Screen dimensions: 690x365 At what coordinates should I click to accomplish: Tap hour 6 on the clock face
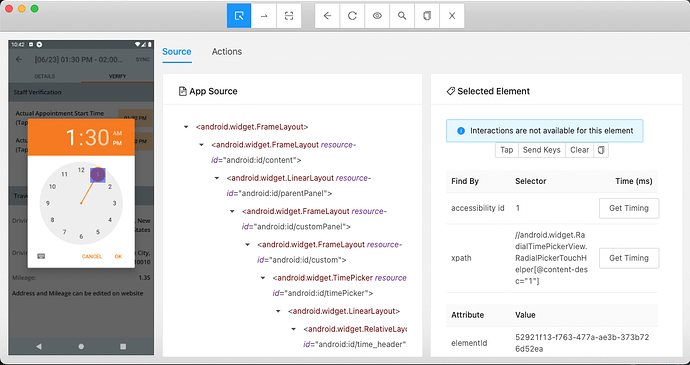click(81, 236)
